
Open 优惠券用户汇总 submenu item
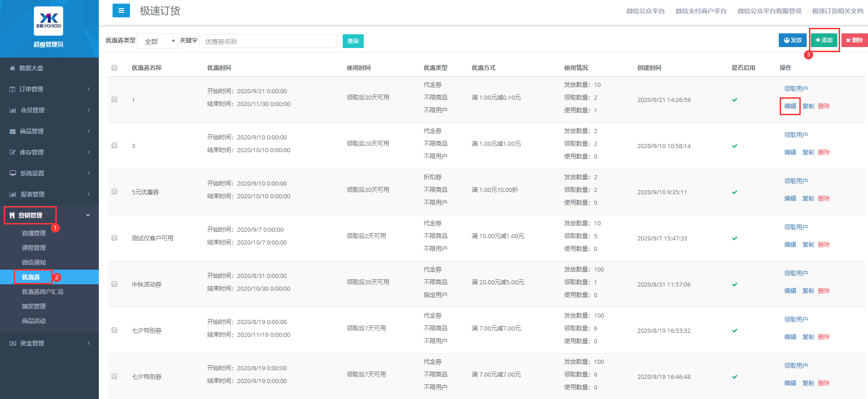pos(43,292)
